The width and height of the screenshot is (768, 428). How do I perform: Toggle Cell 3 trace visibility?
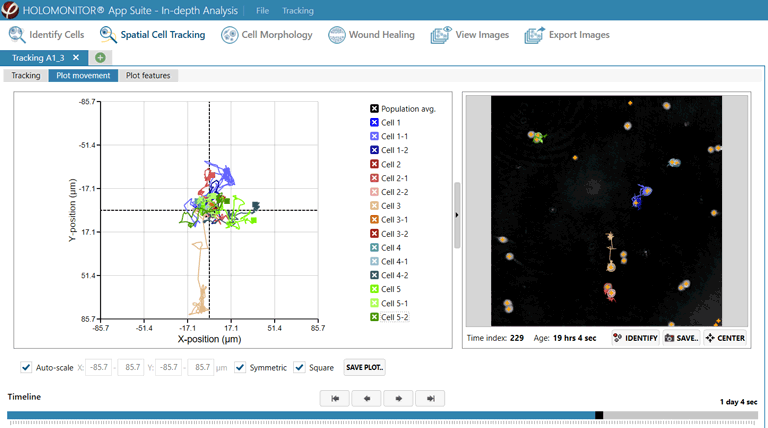click(x=374, y=206)
